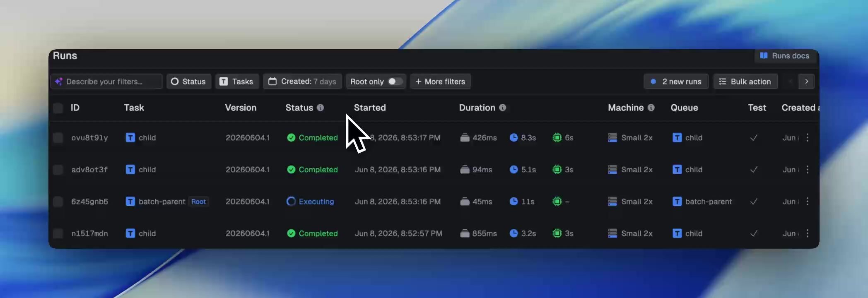Click the 5.1s duration value
Viewport: 868px width, 298px height.
(528, 170)
